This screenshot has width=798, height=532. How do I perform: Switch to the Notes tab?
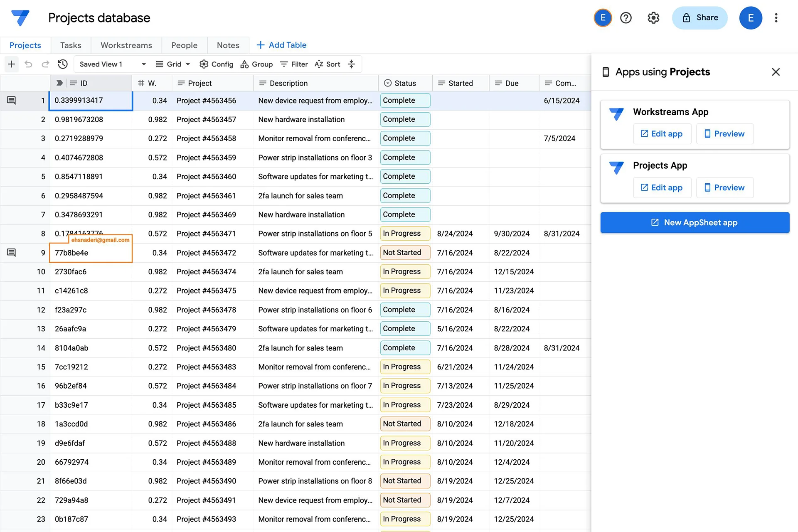228,45
